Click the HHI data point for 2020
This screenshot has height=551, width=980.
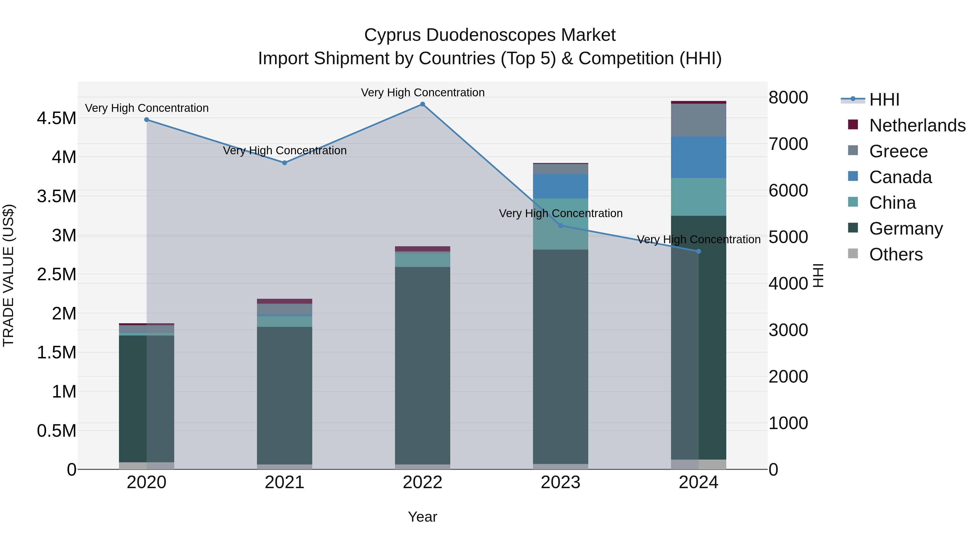click(146, 120)
